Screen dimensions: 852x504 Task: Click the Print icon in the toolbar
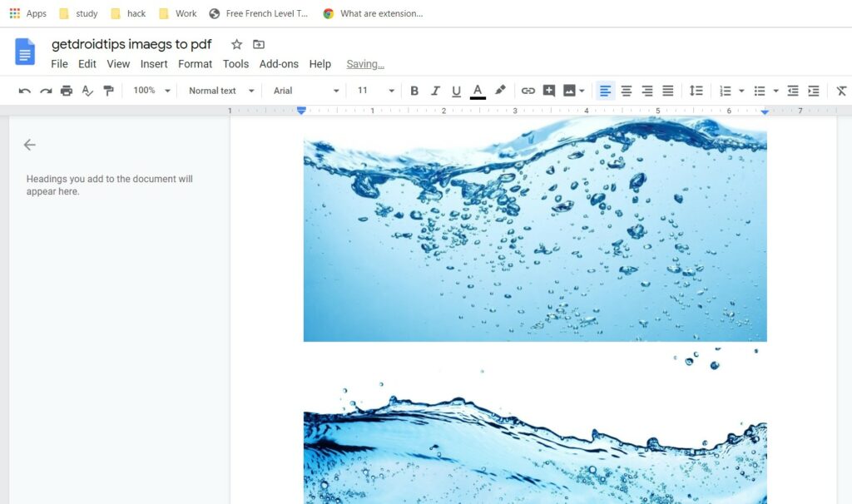pos(67,91)
